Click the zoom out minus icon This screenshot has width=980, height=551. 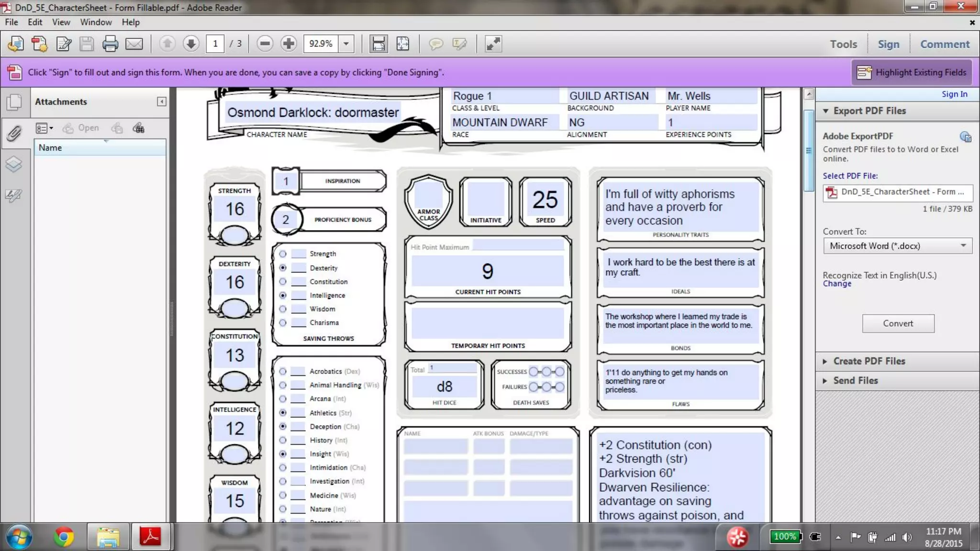coord(265,44)
